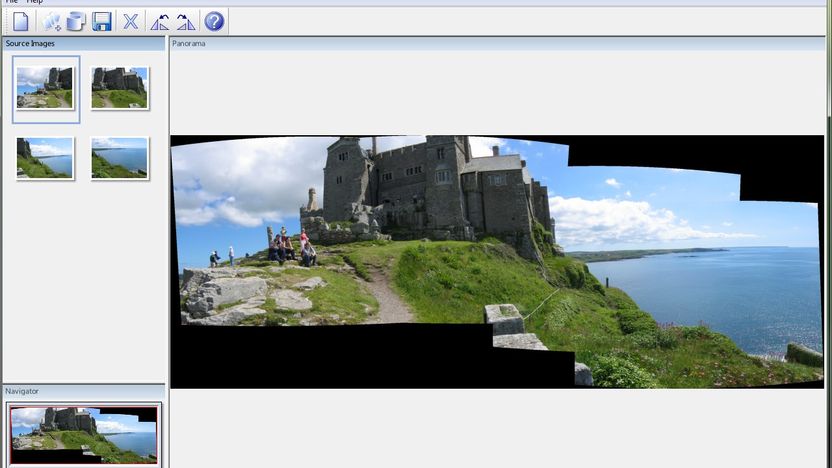Click the Navigator panorama preview
The height and width of the screenshot is (468, 832).
pos(84,435)
